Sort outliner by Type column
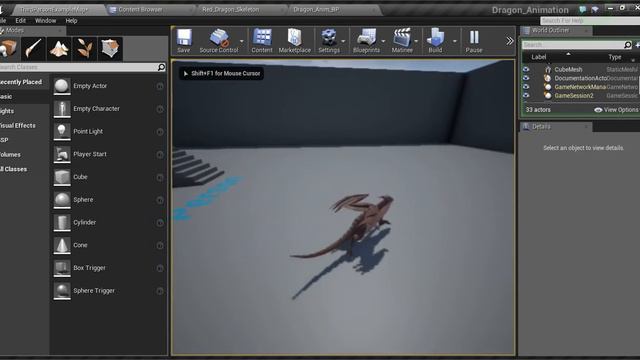 615,57
